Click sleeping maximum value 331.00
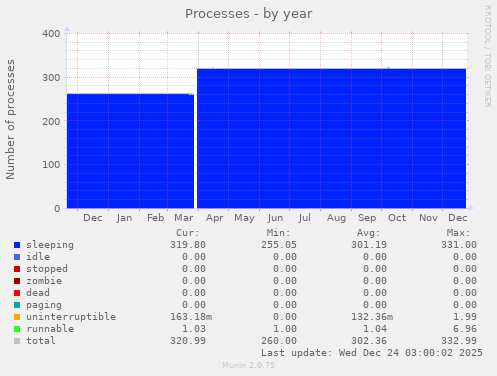The height and width of the screenshot is (376, 497). (459, 245)
